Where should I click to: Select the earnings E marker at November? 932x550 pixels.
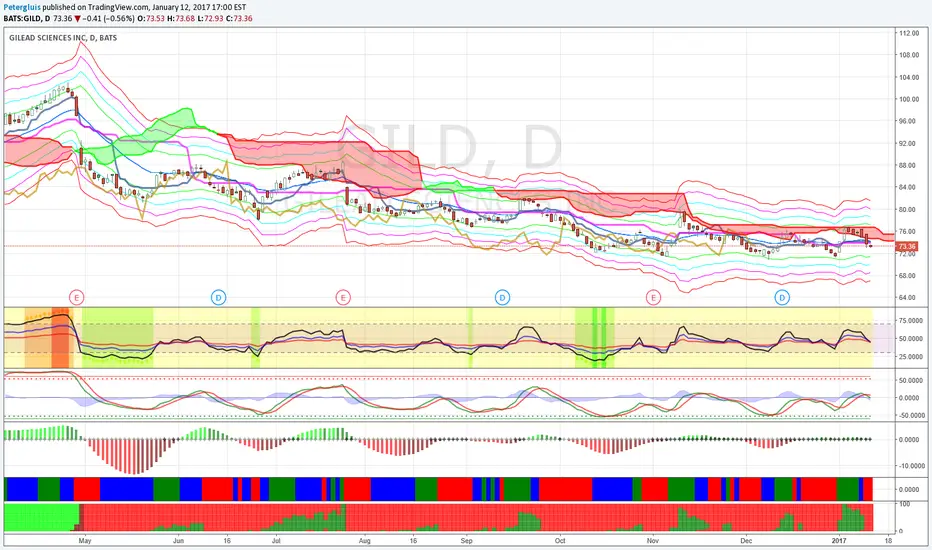pos(653,297)
